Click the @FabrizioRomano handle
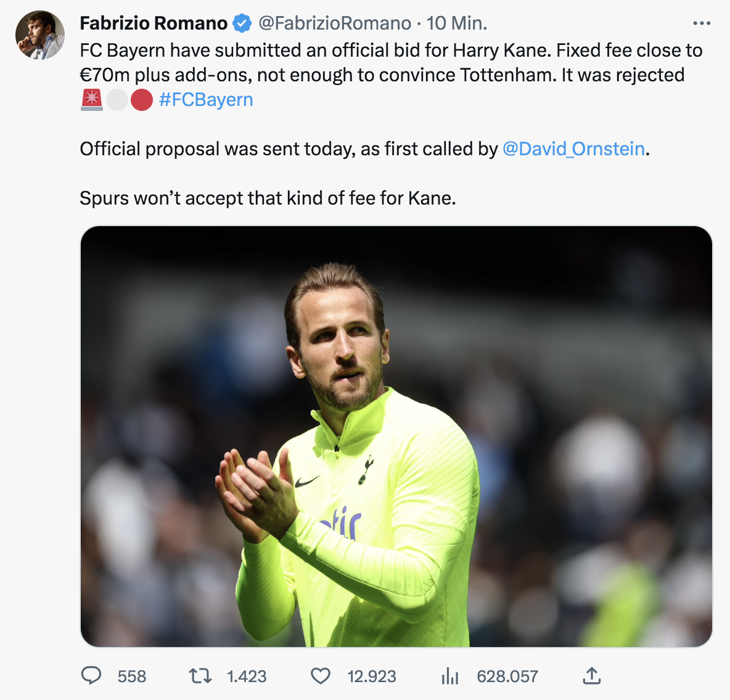This screenshot has height=700, width=730. click(x=334, y=23)
